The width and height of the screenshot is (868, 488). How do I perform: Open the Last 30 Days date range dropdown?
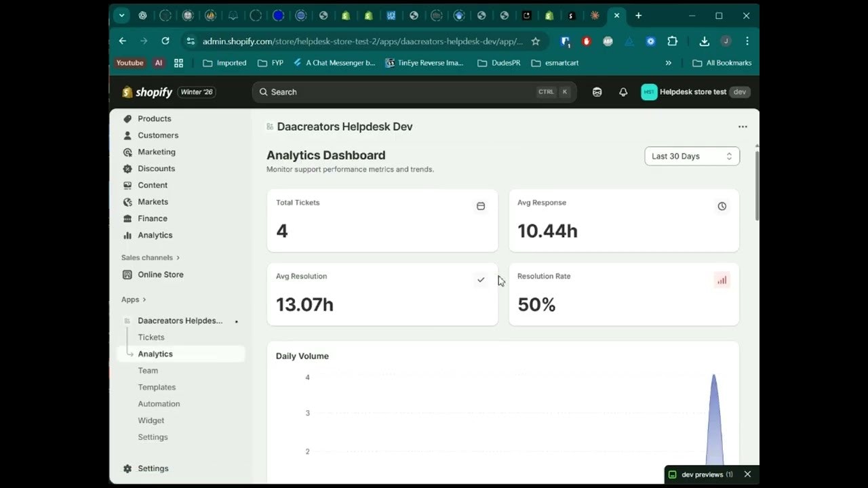(692, 156)
